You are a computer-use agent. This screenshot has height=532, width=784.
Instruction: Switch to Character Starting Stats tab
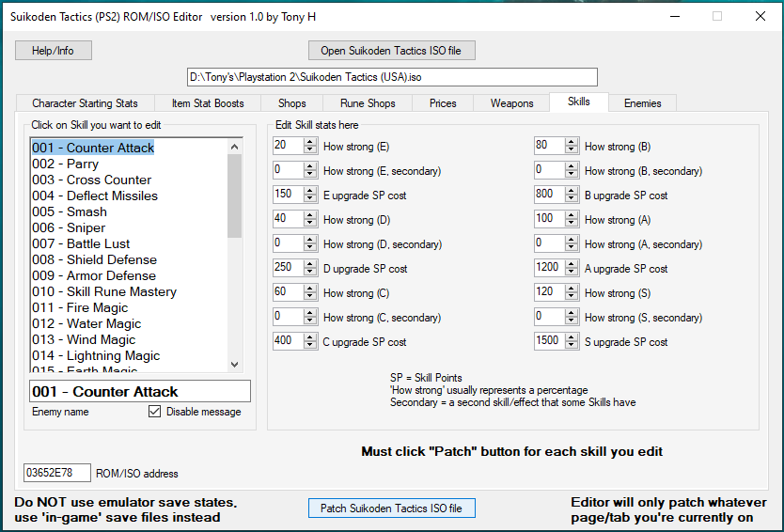click(85, 103)
